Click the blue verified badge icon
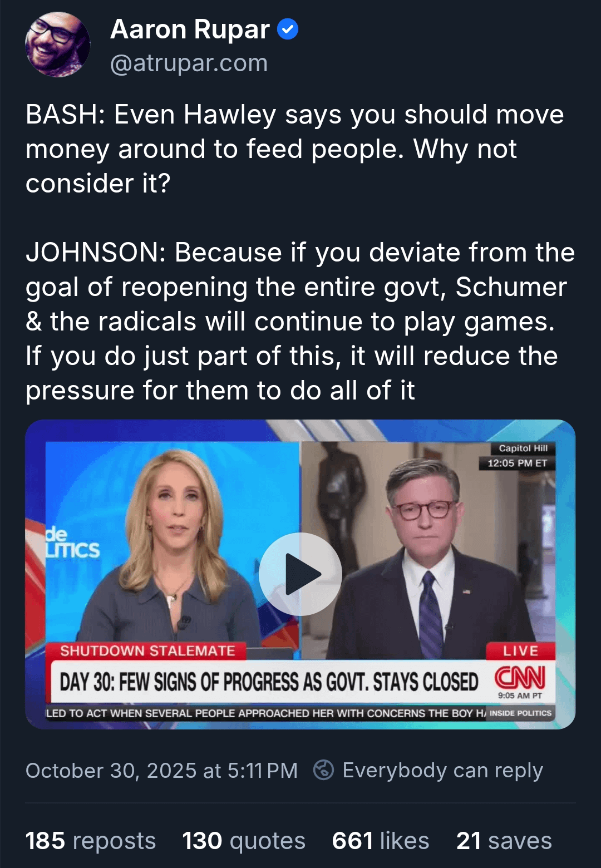The image size is (601, 868). 288,29
